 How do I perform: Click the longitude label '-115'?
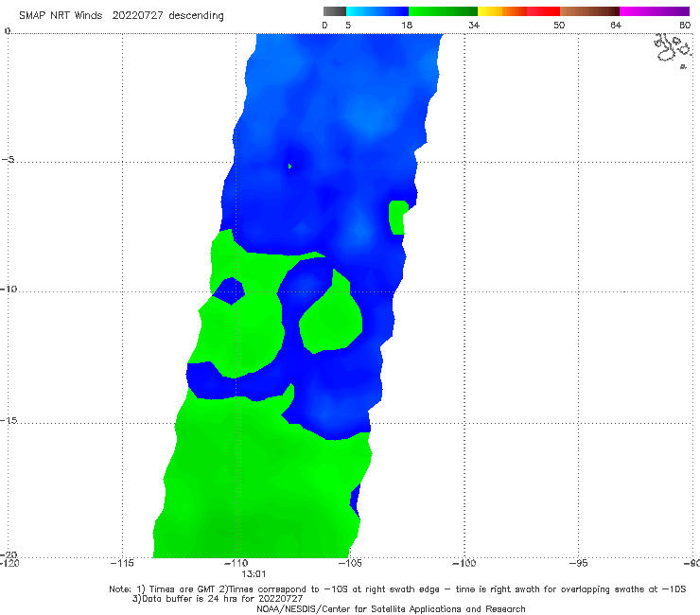pyautogui.click(x=122, y=563)
